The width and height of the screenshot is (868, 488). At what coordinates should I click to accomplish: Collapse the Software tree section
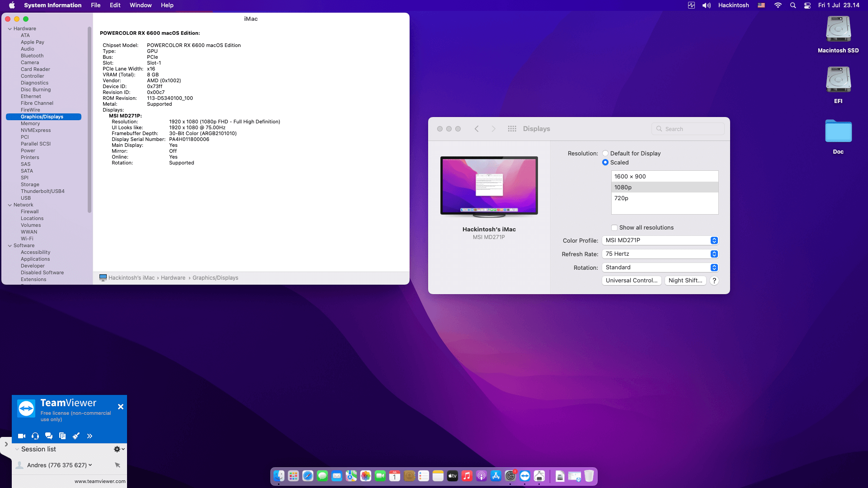pyautogui.click(x=9, y=245)
